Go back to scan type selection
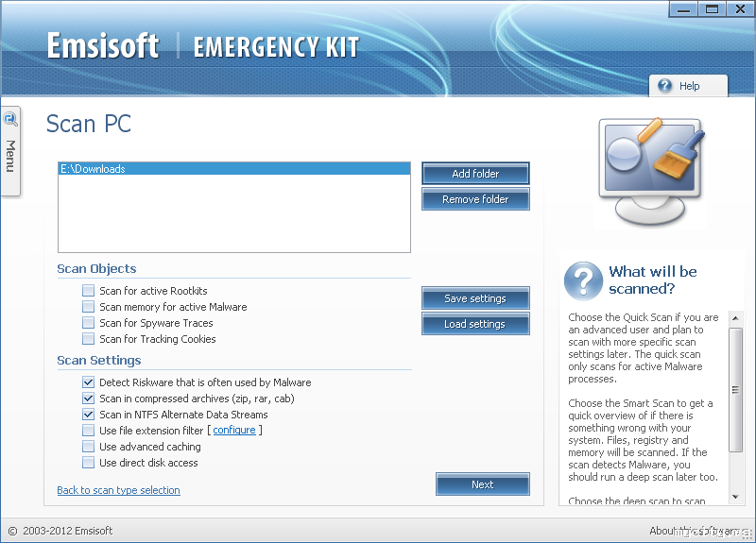 coord(118,490)
